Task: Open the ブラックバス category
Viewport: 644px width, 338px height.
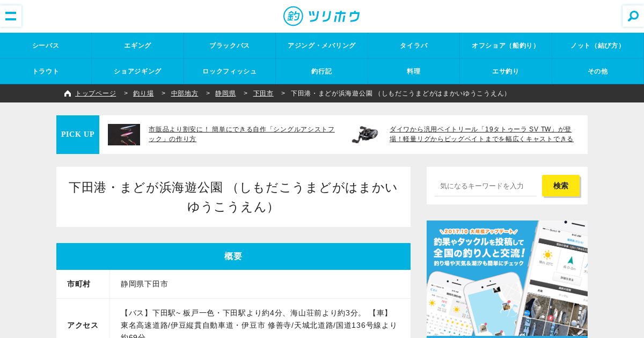Action: 230,46
